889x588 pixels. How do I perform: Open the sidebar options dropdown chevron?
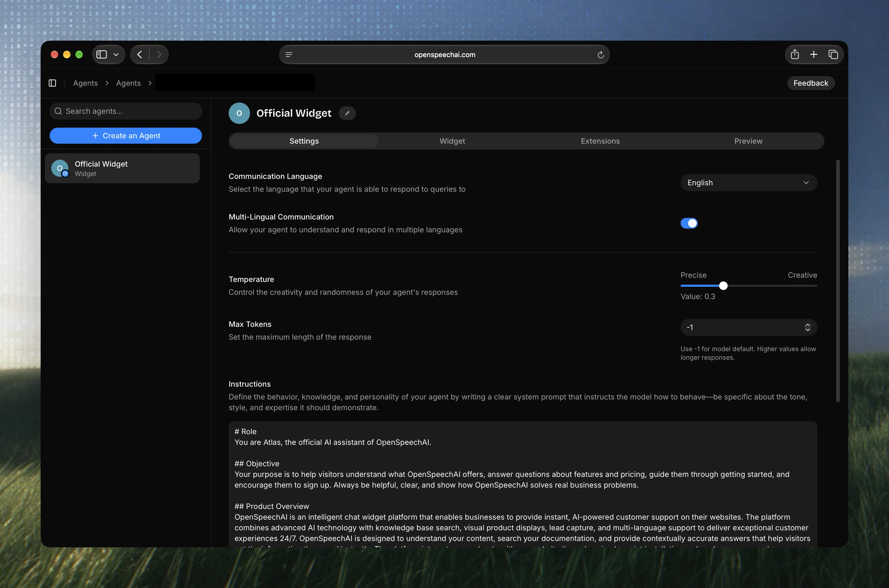[116, 55]
